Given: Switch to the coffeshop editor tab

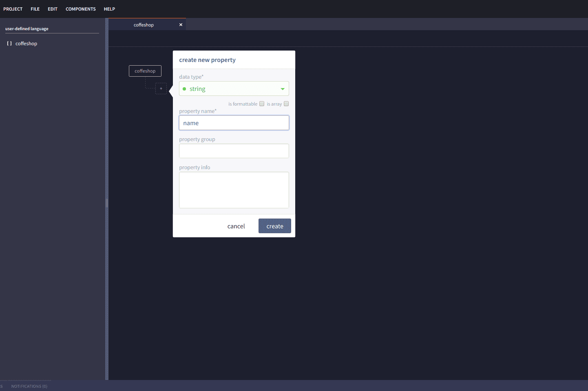Looking at the screenshot, I should pos(144,25).
